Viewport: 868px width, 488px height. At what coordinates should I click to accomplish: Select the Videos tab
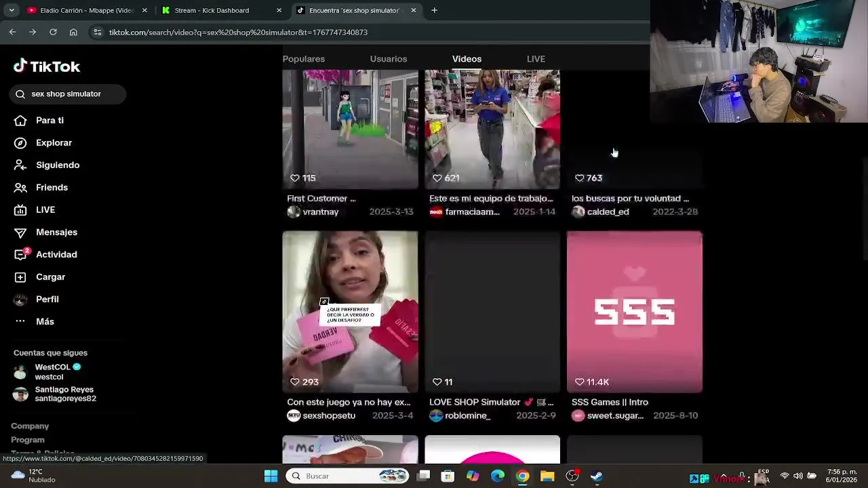click(x=467, y=59)
